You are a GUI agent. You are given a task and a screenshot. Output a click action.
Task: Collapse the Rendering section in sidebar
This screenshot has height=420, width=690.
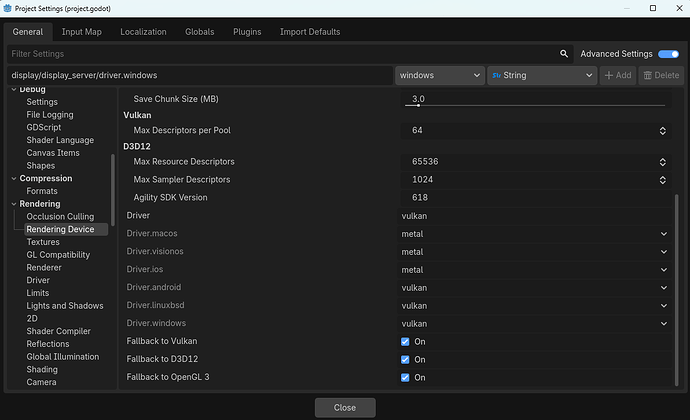14,204
